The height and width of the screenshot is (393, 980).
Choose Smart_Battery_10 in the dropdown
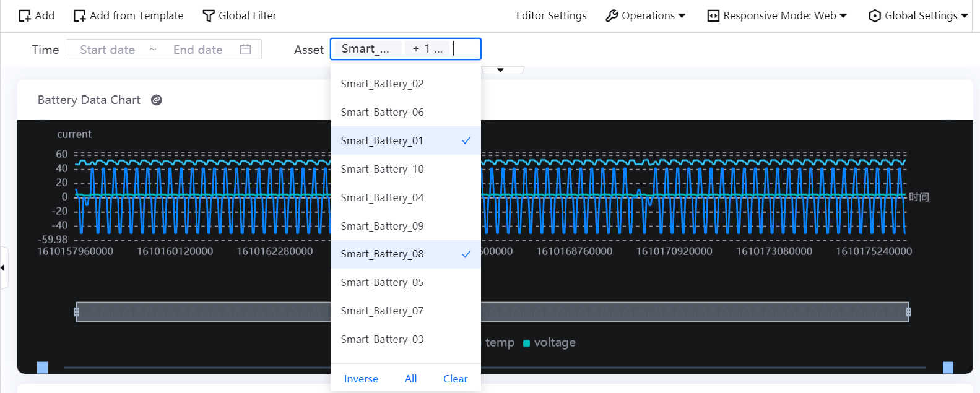pos(382,169)
